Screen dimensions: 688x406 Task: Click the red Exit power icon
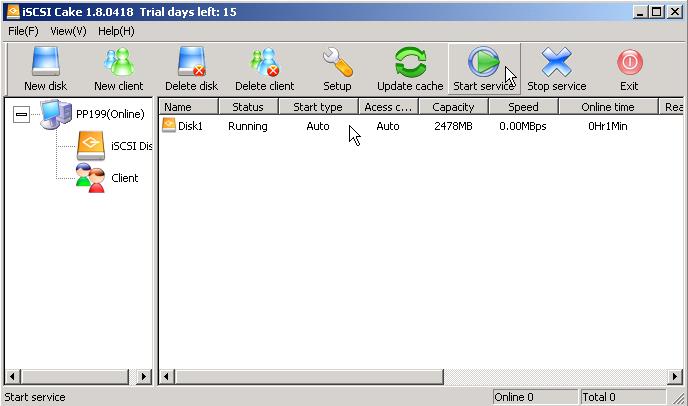point(630,62)
